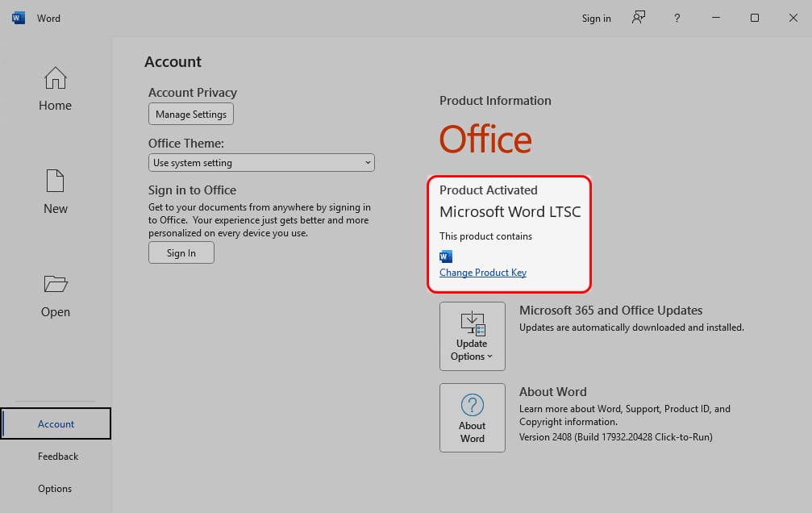Go to Home via the house icon

56,78
